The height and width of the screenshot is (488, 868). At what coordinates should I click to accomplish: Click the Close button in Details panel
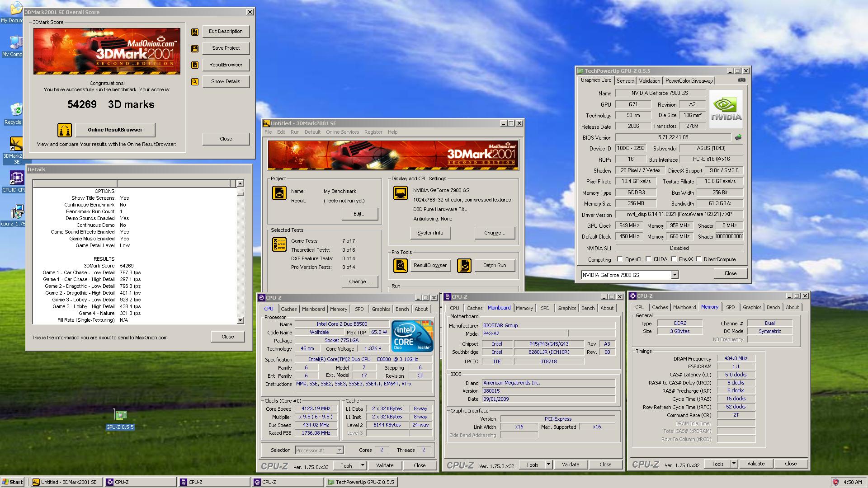(x=227, y=337)
